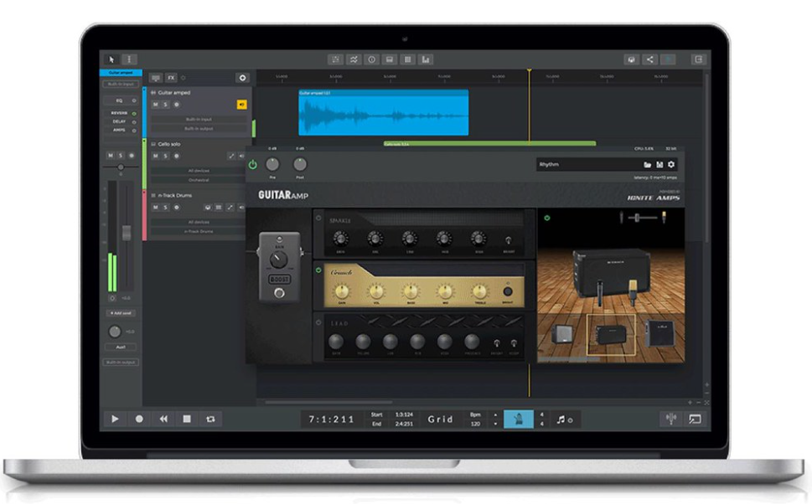The image size is (812, 504).
Task: Click the loop playback icon
Action: (x=210, y=419)
